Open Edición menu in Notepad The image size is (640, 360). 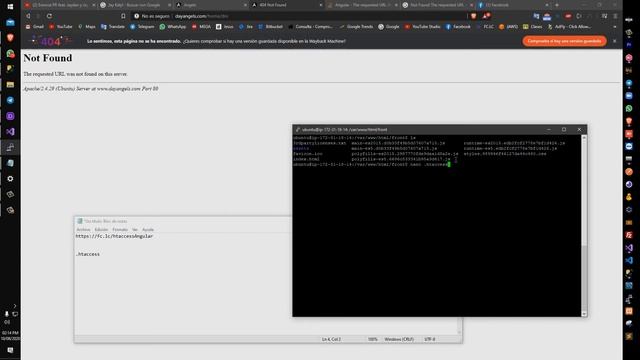(x=101, y=230)
